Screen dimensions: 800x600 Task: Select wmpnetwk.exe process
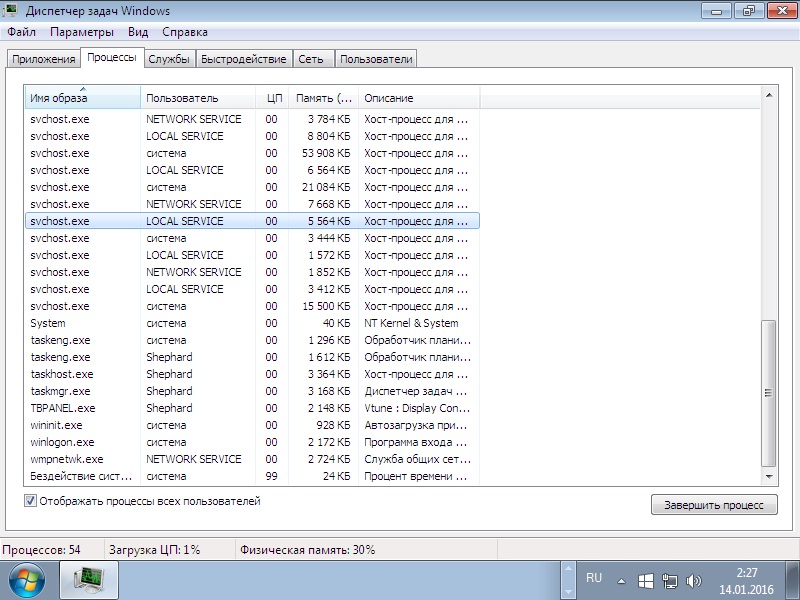coord(252,459)
